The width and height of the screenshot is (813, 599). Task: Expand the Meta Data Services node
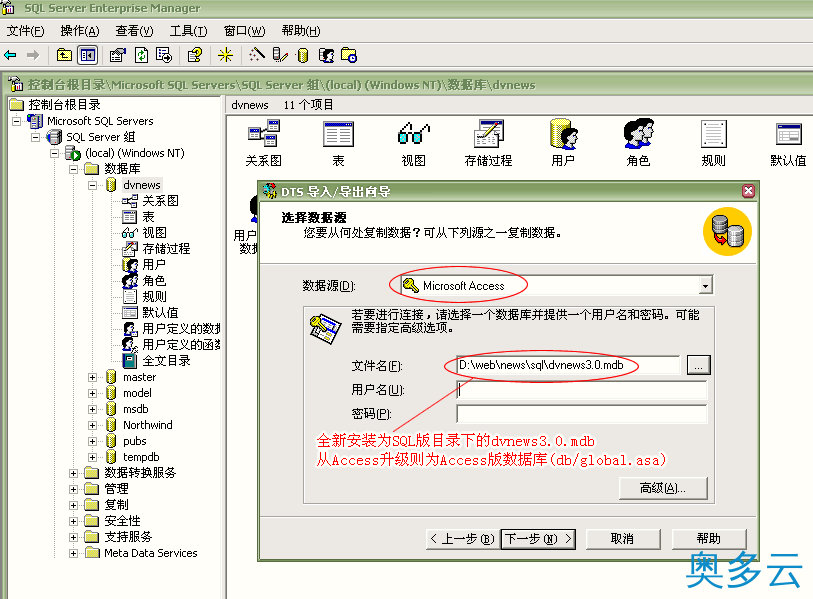click(x=73, y=553)
